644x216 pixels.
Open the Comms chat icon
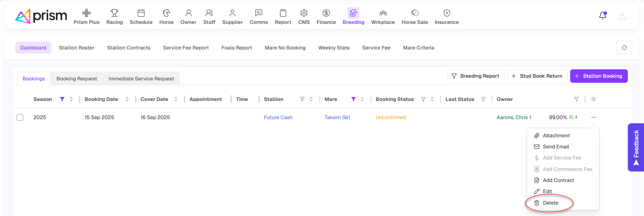(x=259, y=13)
